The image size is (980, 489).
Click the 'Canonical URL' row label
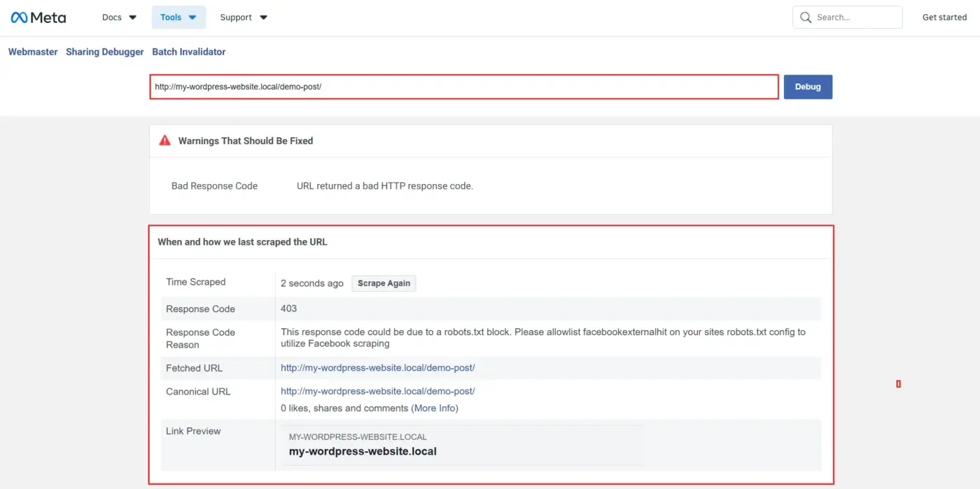[x=198, y=392]
